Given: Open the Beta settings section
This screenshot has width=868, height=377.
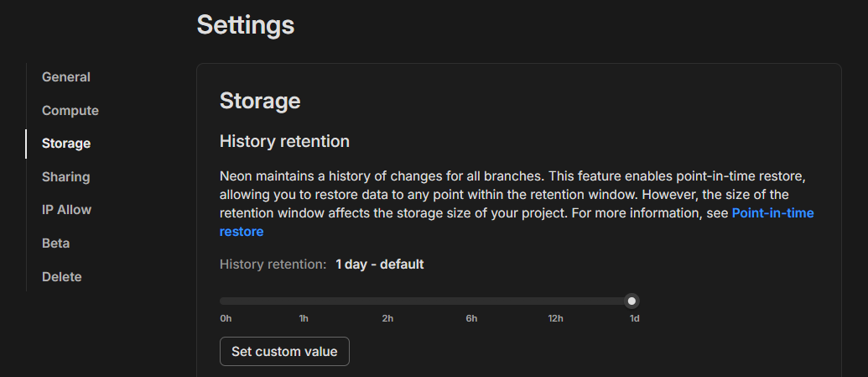Looking at the screenshot, I should tap(55, 243).
